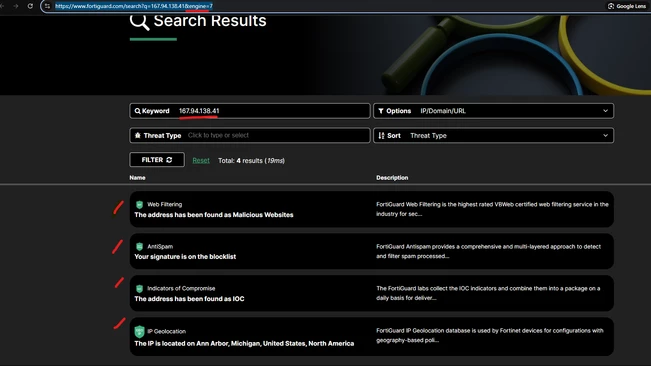Open the signature on blocklist result
The width and height of the screenshot is (651, 366).
(x=185, y=256)
